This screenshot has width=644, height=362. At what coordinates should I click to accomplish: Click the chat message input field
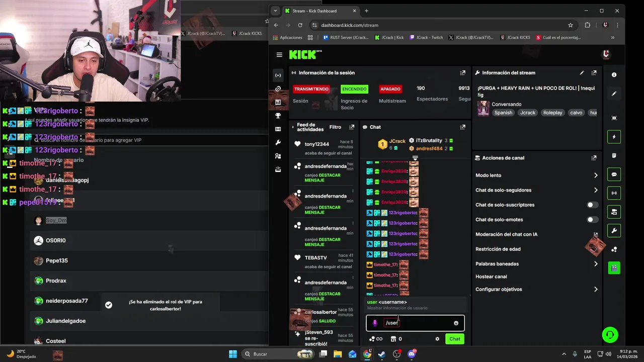pyautogui.click(x=415, y=323)
